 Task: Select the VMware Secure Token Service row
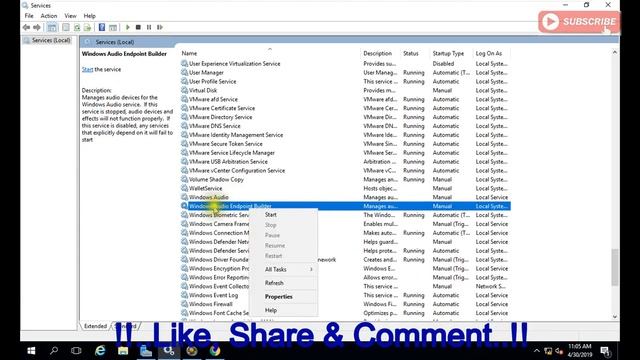pyautogui.click(x=345, y=144)
